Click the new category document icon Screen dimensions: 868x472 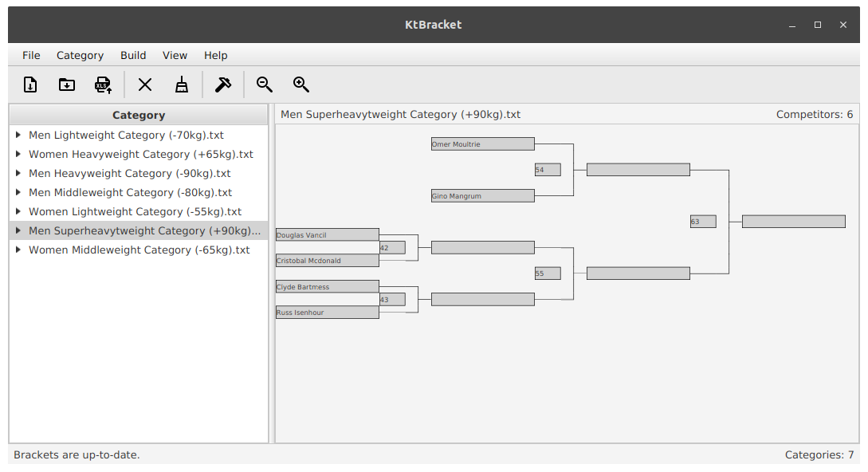click(x=29, y=84)
